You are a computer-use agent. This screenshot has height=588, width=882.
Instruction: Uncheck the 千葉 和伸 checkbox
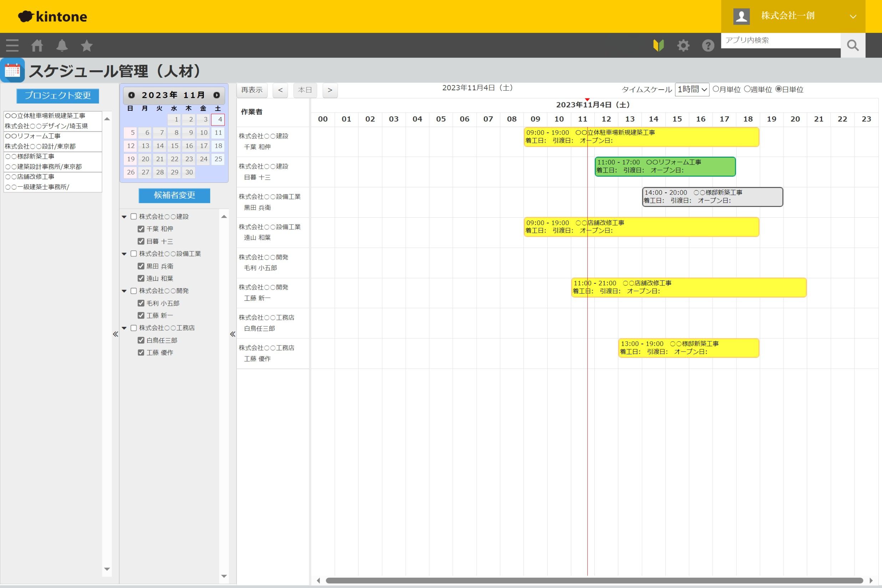point(141,229)
